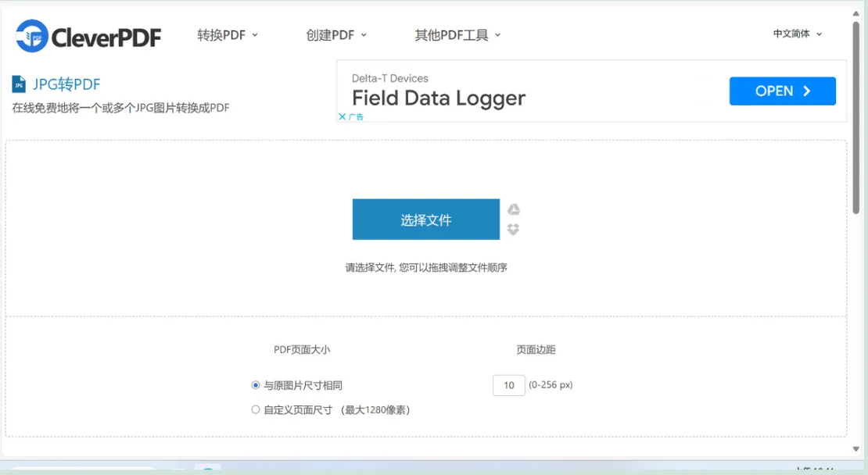Screen dimensions: 868x475
Task: Click the JPG file icon beside JPG转PDF
Action: (x=19, y=84)
